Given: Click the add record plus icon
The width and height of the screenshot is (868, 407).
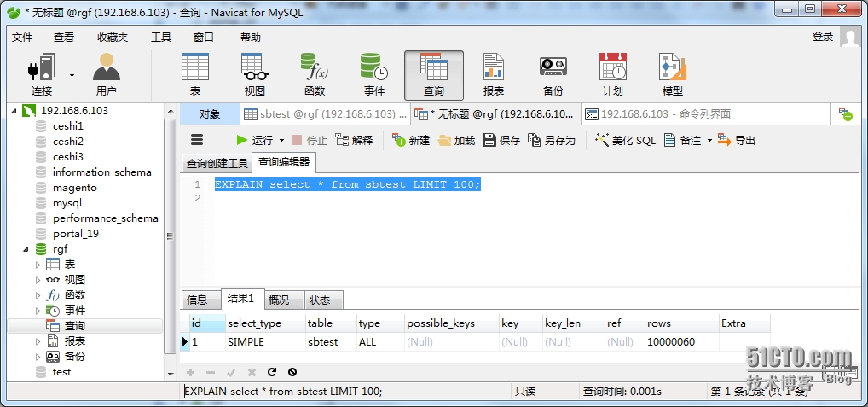Looking at the screenshot, I should (190, 373).
